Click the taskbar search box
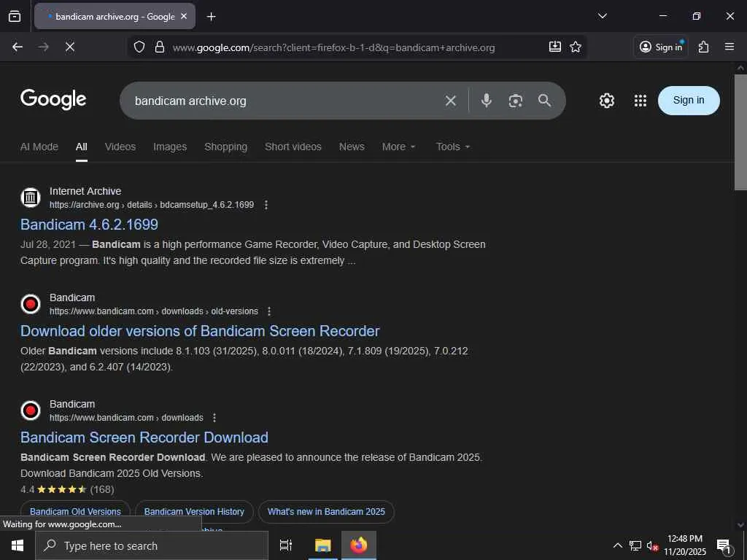The width and height of the screenshot is (747, 560). pyautogui.click(x=152, y=545)
